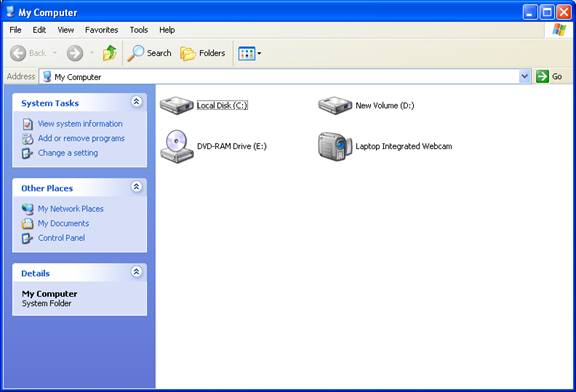Click the My Documents folder icon

tap(27, 223)
